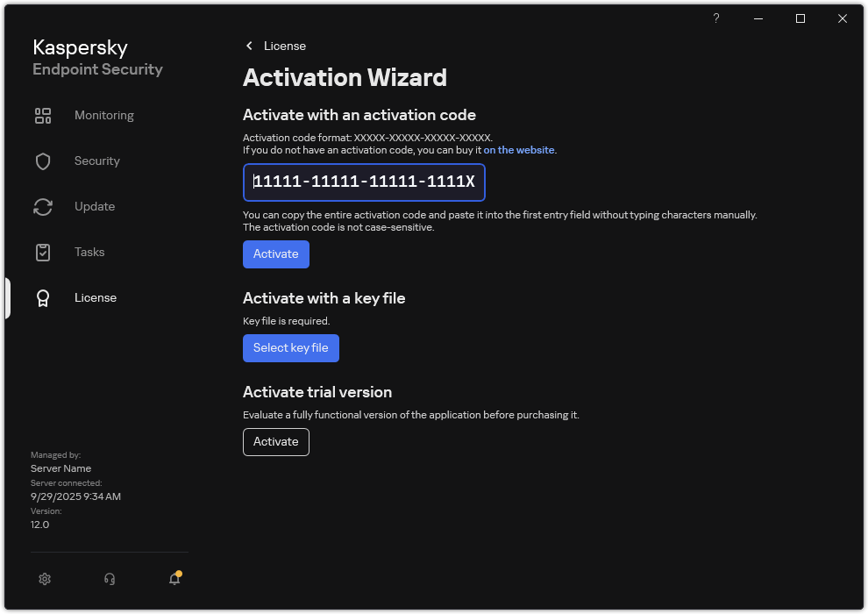
Task: Open the License breadcrumb label
Action: (285, 45)
